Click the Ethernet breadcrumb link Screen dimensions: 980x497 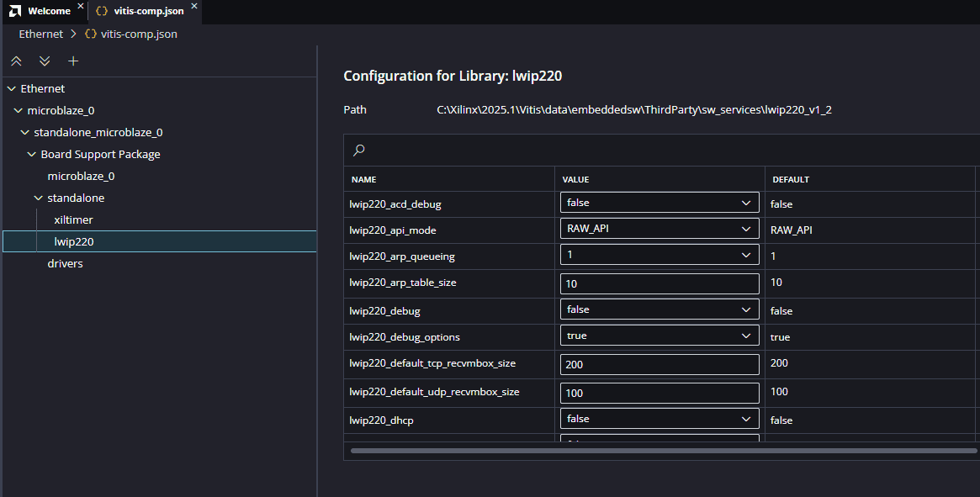click(x=41, y=34)
